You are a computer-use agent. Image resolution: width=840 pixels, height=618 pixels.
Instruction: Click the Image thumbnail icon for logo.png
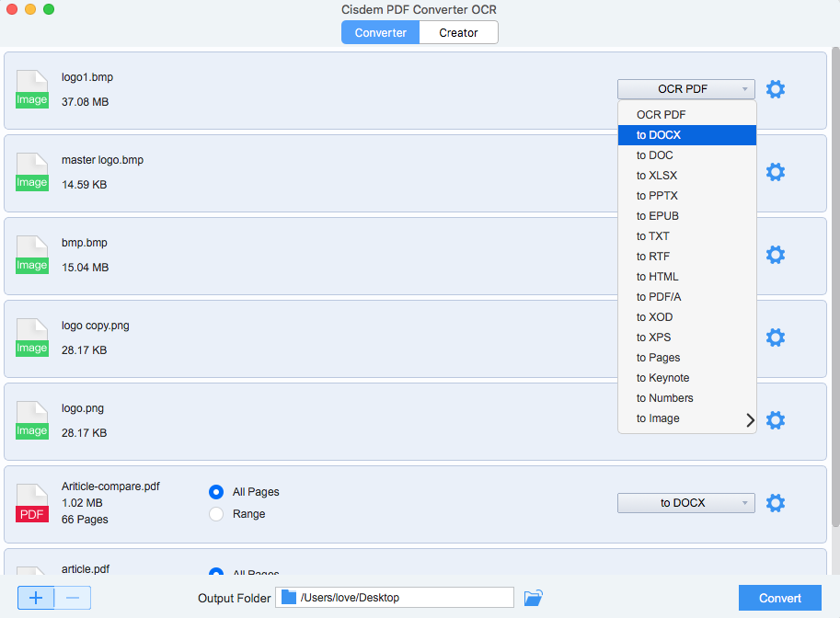pyautogui.click(x=32, y=420)
